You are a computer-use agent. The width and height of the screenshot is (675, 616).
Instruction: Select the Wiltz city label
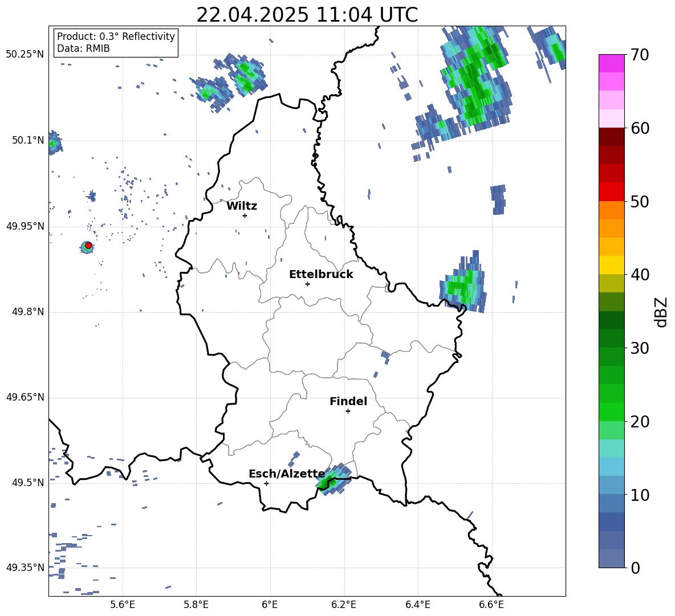point(242,206)
